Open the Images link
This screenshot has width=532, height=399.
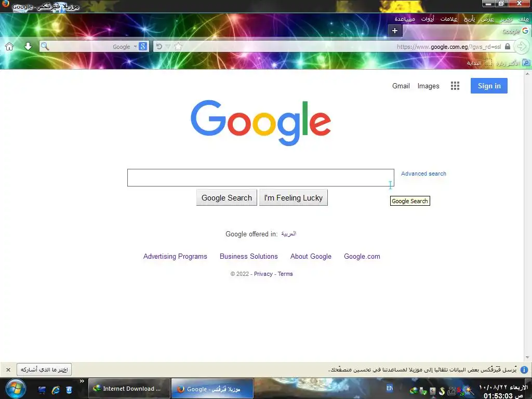tap(428, 86)
